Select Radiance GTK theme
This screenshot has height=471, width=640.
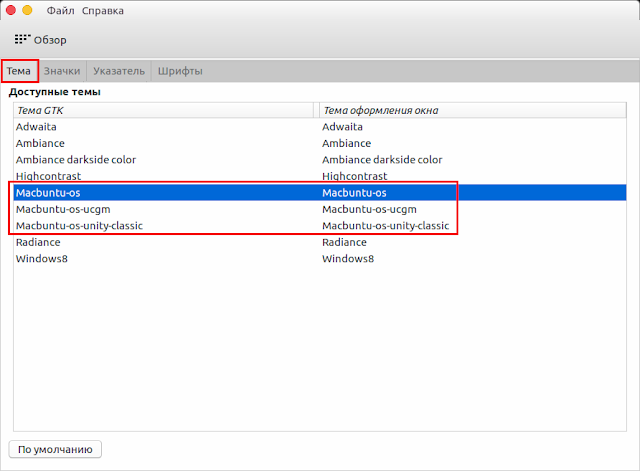click(38, 242)
